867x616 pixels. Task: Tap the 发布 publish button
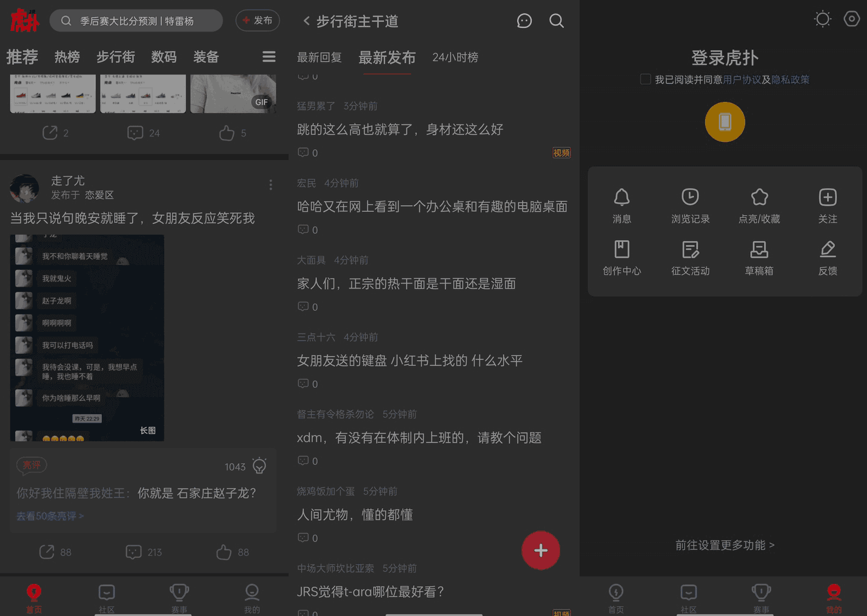[x=257, y=20]
